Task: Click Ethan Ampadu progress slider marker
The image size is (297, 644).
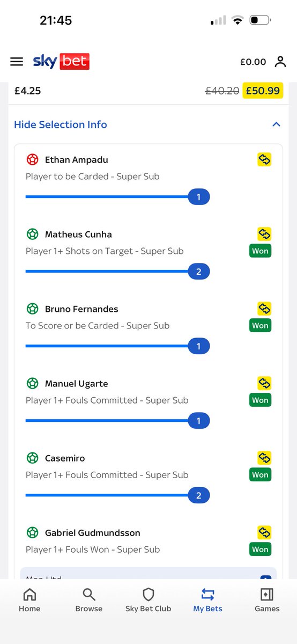Action: pos(198,197)
